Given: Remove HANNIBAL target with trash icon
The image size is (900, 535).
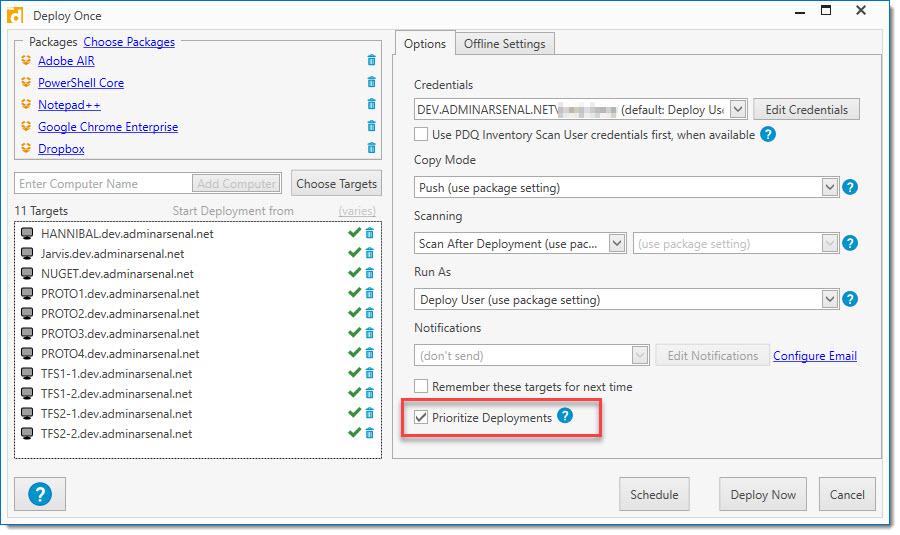Looking at the screenshot, I should pyautogui.click(x=370, y=233).
